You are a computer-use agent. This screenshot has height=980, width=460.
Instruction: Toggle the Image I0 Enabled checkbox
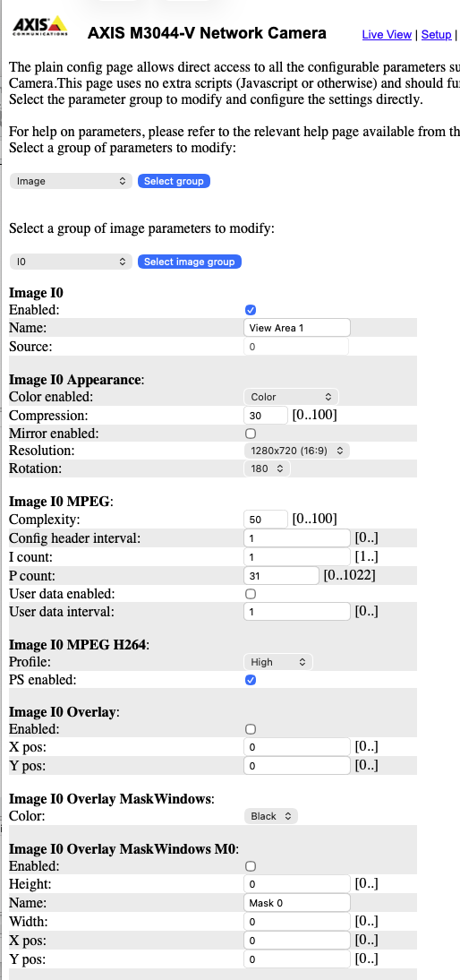point(251,310)
